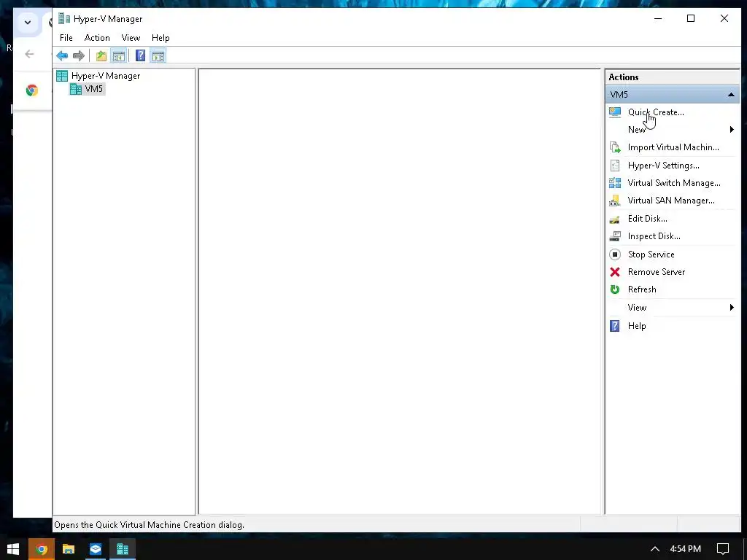
Task: Click the blue Help toolbar icon
Action: 140,55
